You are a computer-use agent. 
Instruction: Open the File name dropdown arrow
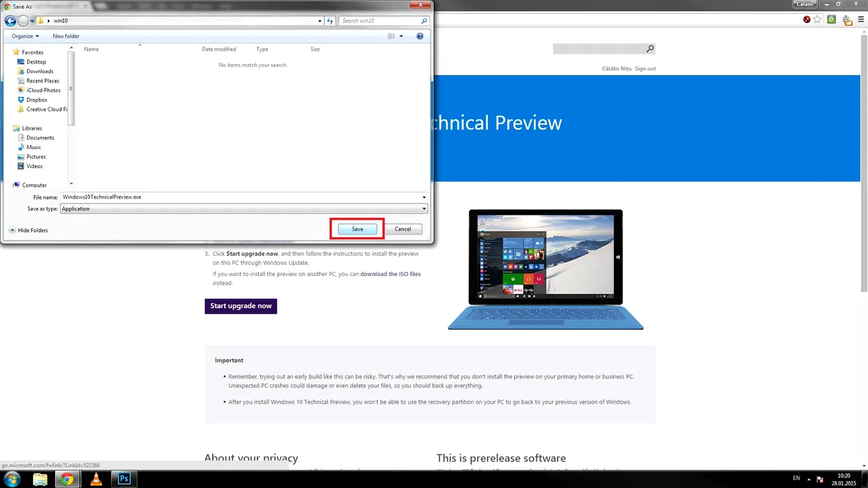click(x=424, y=197)
